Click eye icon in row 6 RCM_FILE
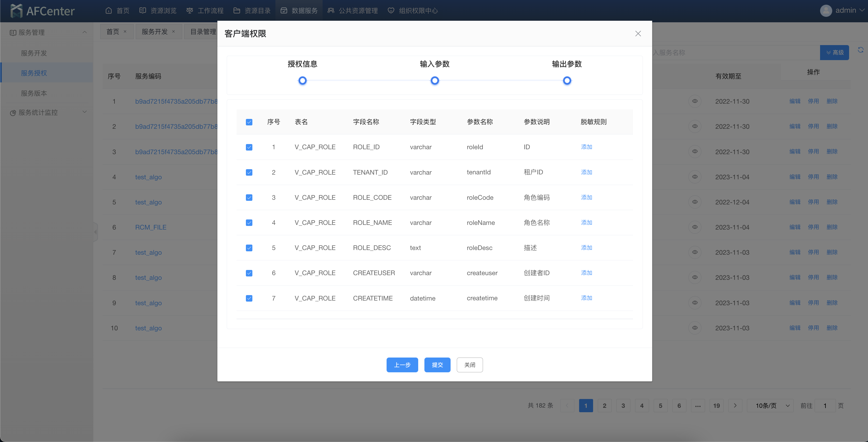868x442 pixels. (x=695, y=227)
